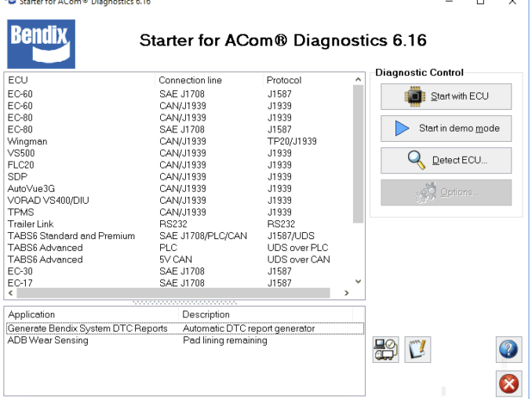The height and width of the screenshot is (399, 532).
Task: Click ECU list scroll up arrow
Action: point(358,79)
